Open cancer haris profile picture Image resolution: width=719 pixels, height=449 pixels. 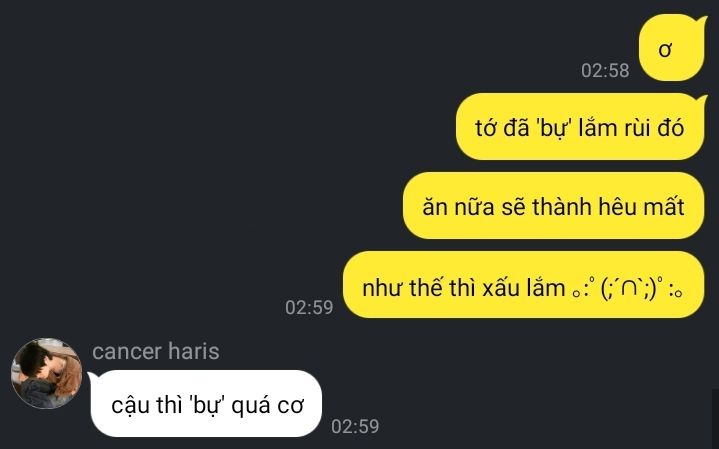47,373
